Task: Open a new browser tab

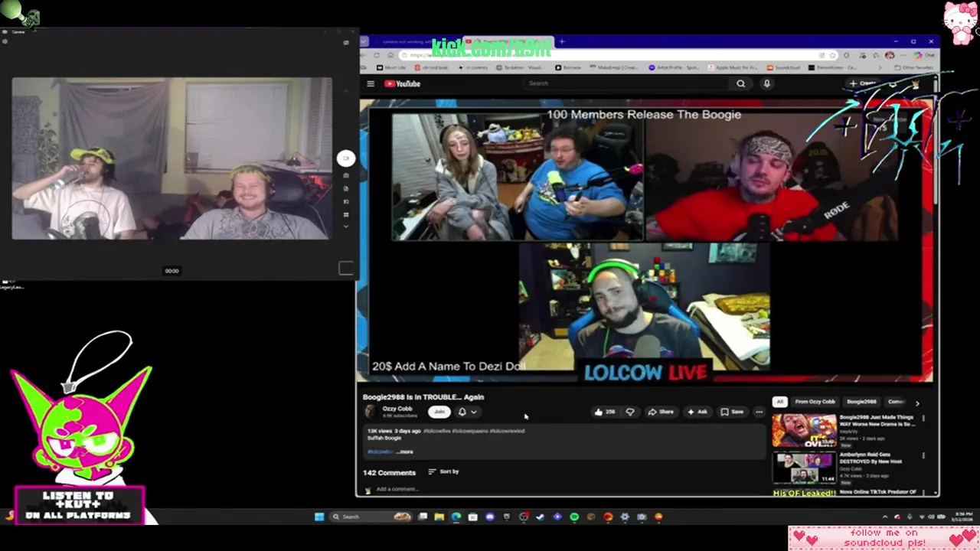Action: [x=561, y=41]
